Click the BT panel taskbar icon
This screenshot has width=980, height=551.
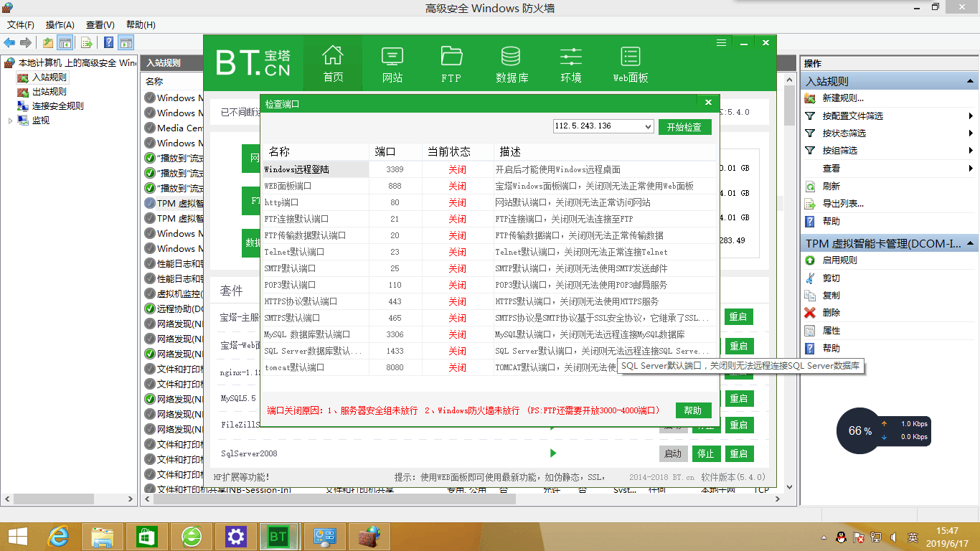pos(278,536)
